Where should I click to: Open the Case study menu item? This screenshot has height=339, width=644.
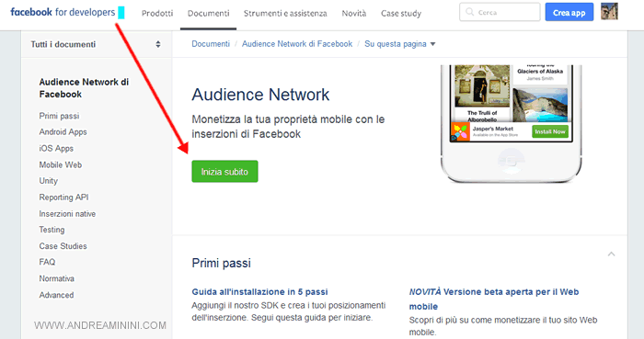(x=401, y=14)
